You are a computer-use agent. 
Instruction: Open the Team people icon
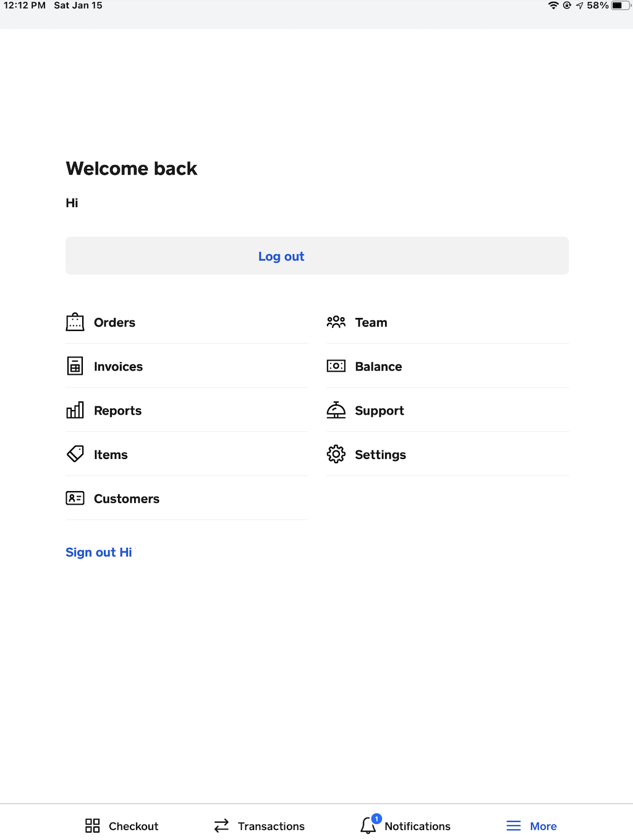[x=336, y=322]
